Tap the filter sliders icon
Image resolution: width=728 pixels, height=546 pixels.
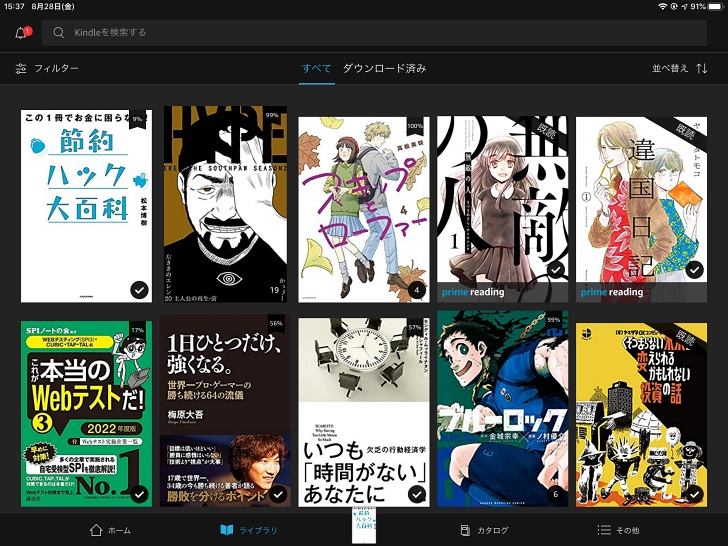pos(21,68)
